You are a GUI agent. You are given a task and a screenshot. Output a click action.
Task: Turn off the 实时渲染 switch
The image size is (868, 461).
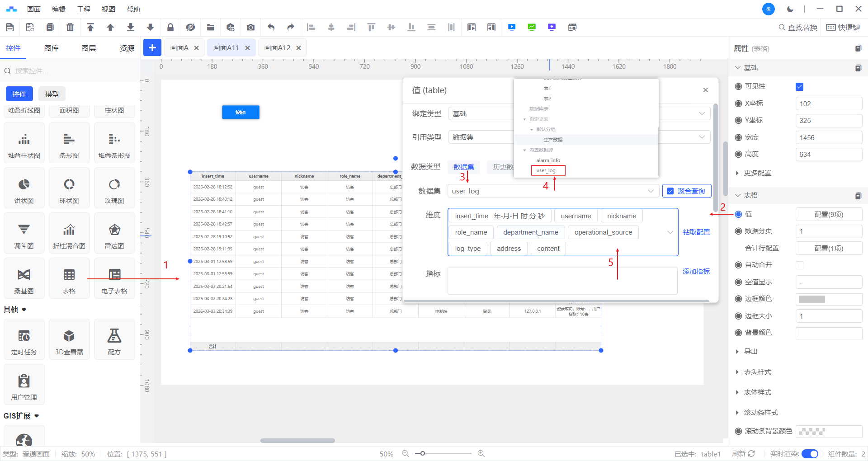[x=809, y=454]
